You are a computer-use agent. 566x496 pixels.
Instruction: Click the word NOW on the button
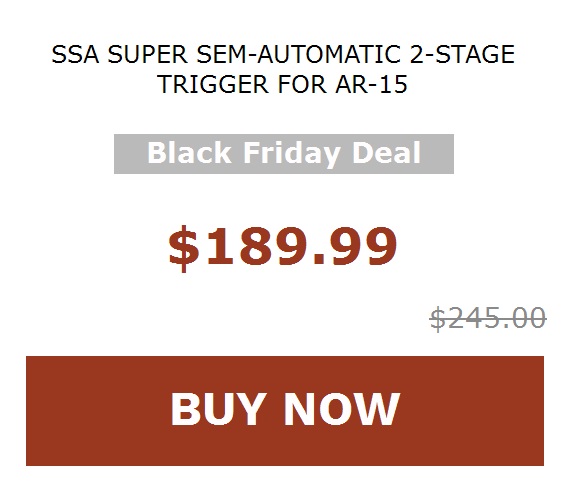point(342,409)
